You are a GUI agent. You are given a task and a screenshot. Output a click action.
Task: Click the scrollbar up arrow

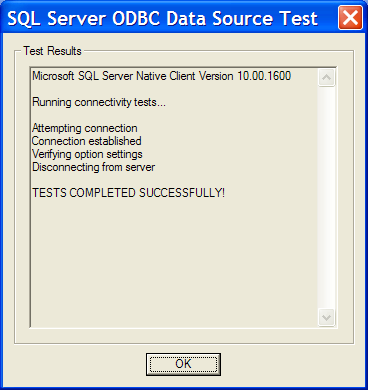[x=326, y=78]
